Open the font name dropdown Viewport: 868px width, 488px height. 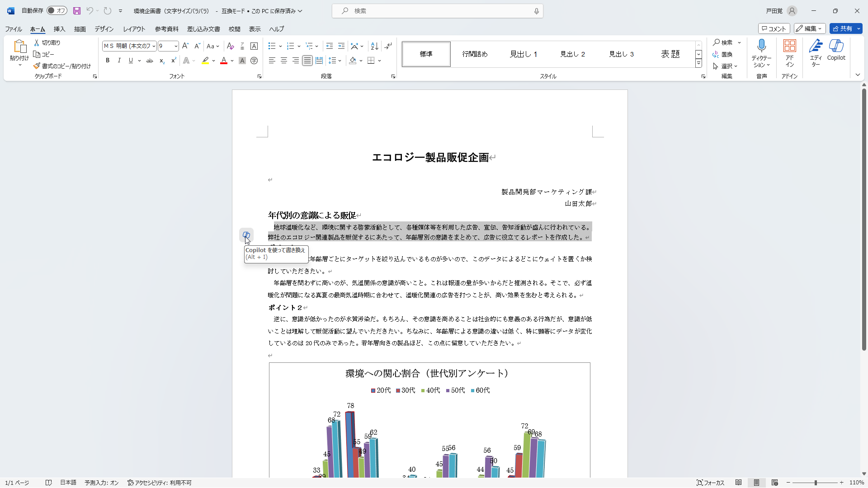[x=154, y=46]
